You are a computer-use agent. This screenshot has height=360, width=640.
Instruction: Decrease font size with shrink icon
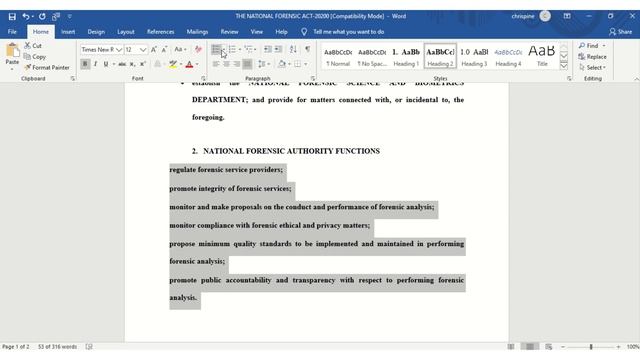pyautogui.click(x=164, y=50)
